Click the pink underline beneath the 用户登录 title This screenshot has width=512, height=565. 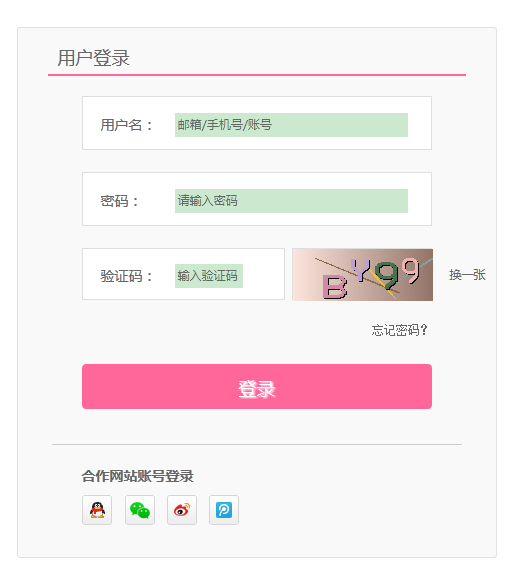(257, 75)
